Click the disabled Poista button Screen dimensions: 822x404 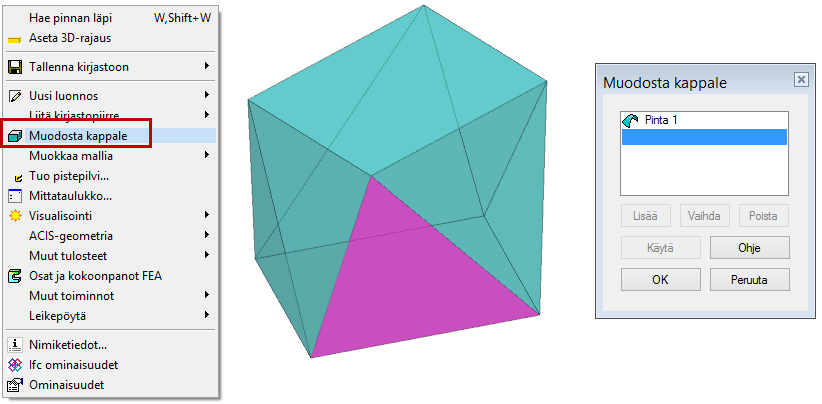click(x=763, y=216)
